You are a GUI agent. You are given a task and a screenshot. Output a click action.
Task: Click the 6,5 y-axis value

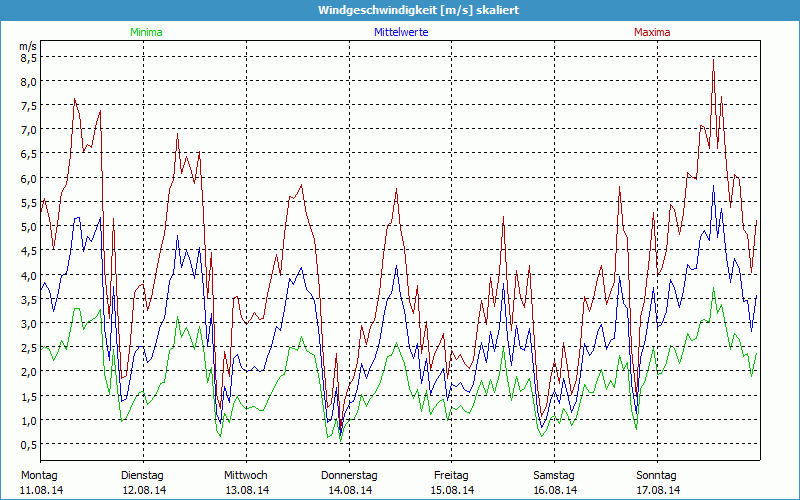29,155
